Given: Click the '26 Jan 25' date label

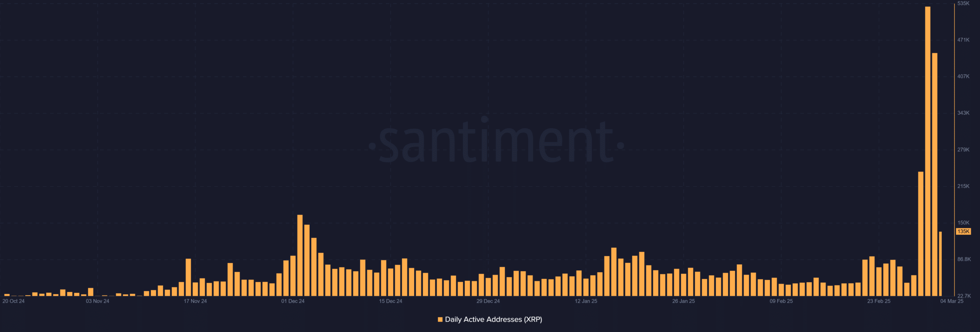Looking at the screenshot, I should point(683,301).
